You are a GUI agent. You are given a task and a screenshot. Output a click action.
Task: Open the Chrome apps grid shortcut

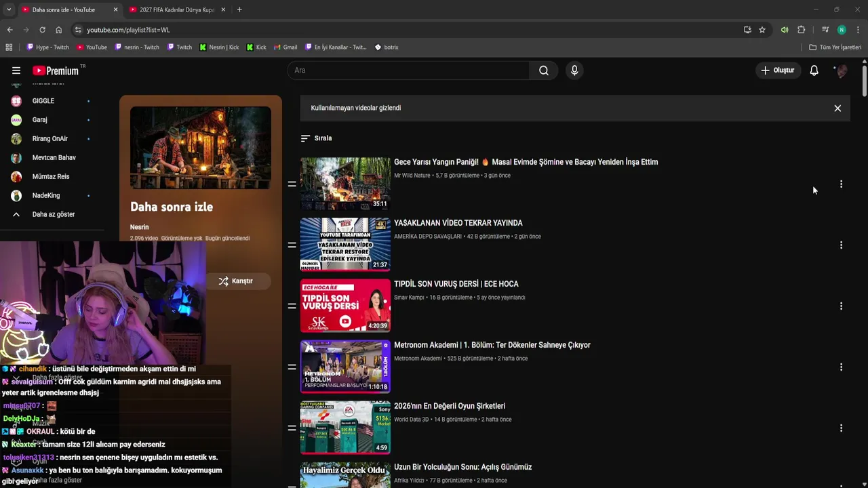pos(9,47)
